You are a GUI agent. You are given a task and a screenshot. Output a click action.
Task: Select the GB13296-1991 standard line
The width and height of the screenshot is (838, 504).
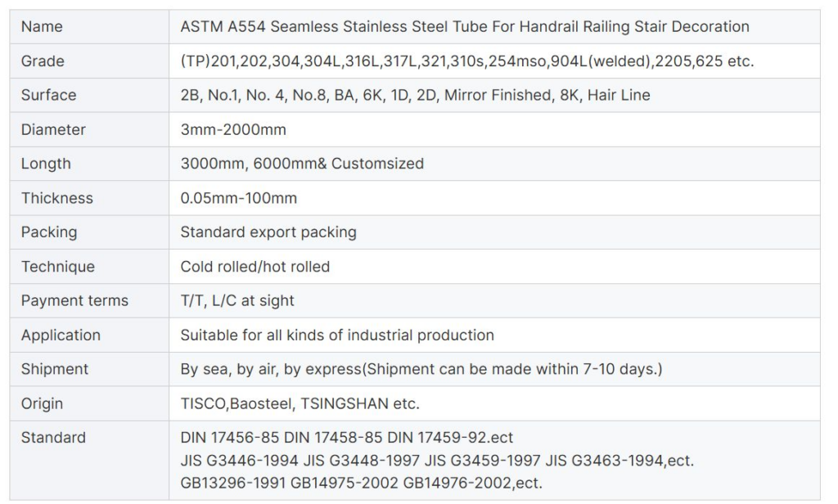point(361,484)
